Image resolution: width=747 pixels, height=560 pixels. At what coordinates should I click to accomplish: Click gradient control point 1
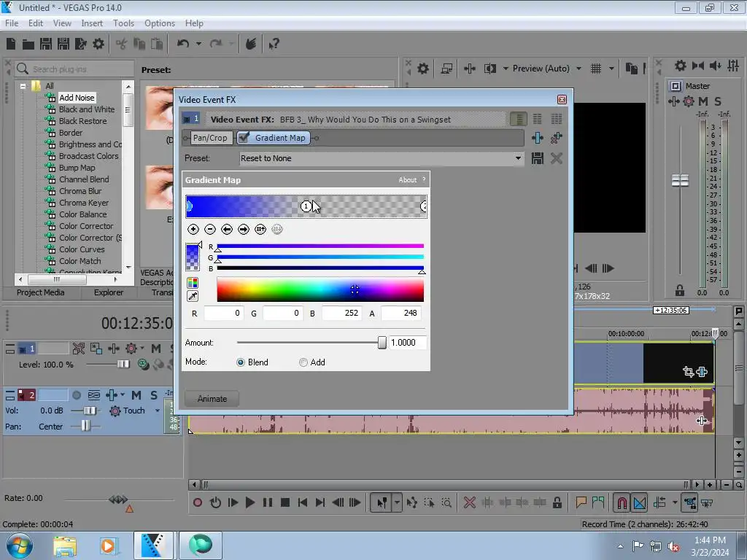[306, 206]
